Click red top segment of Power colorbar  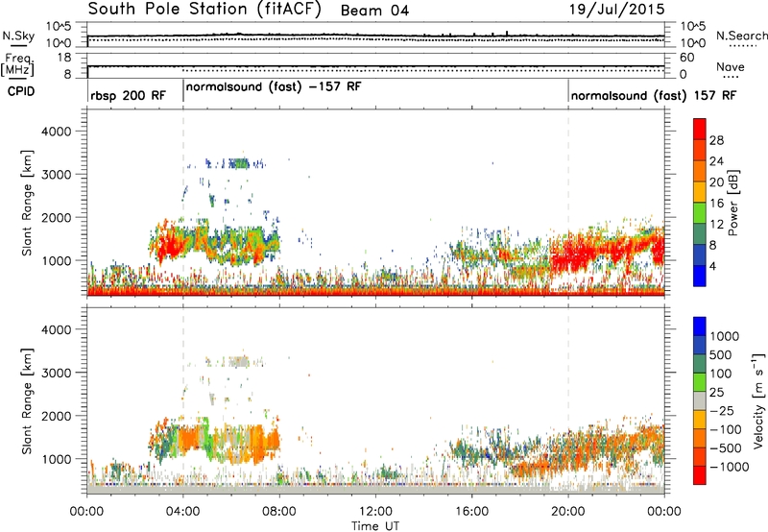[x=700, y=130]
